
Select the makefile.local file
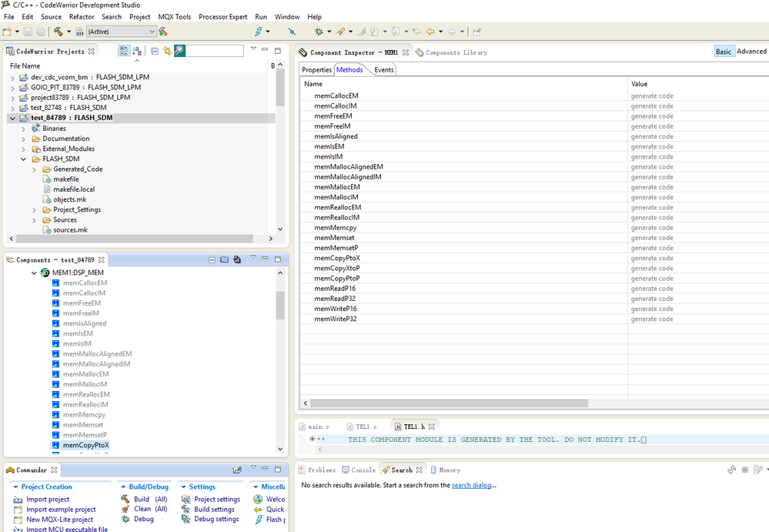coord(74,189)
